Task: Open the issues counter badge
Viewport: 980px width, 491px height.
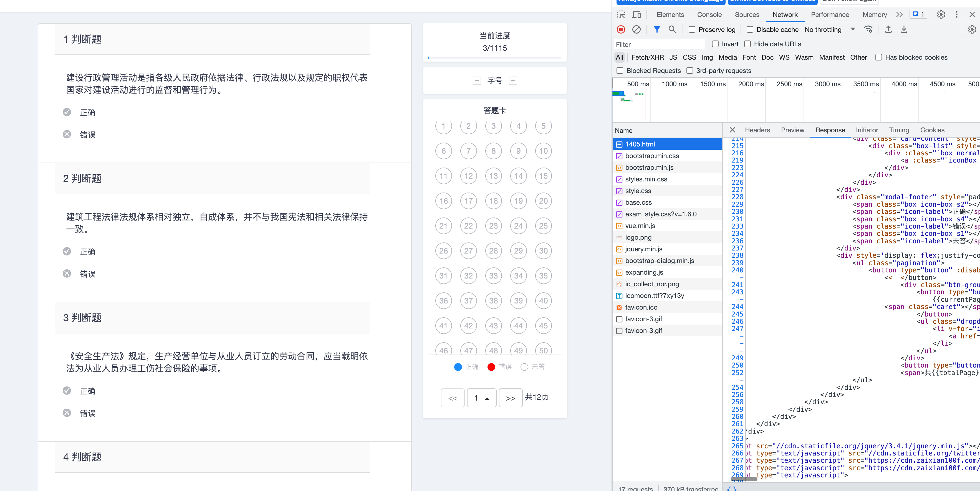Action: (918, 14)
